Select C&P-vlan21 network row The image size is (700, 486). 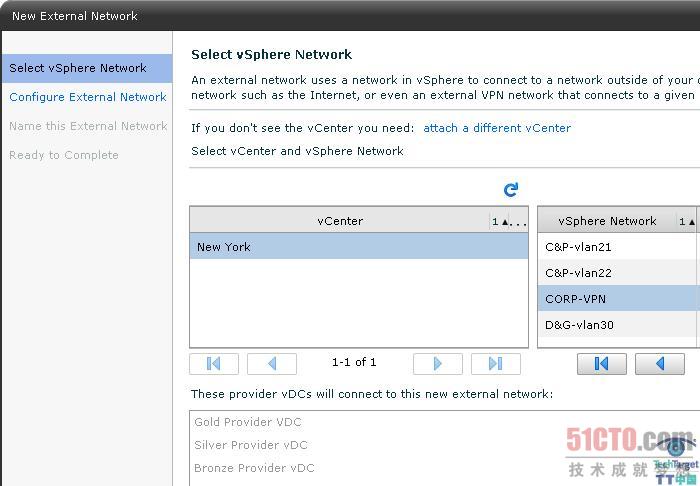(619, 247)
